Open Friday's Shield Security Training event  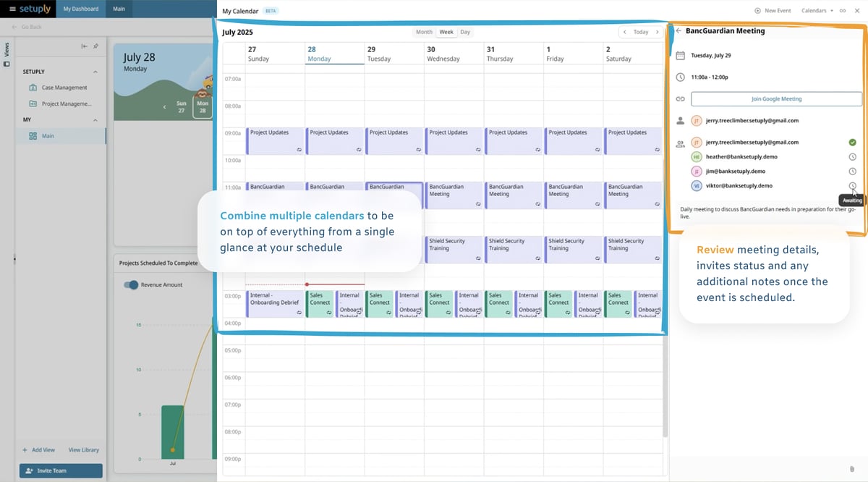[x=572, y=249]
